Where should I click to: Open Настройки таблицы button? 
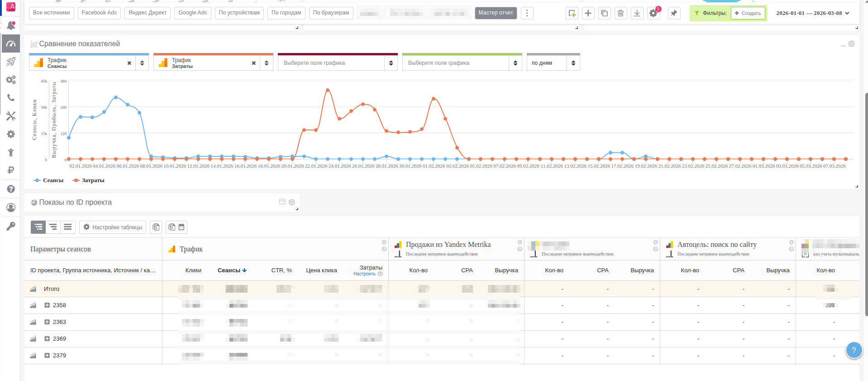tap(113, 227)
